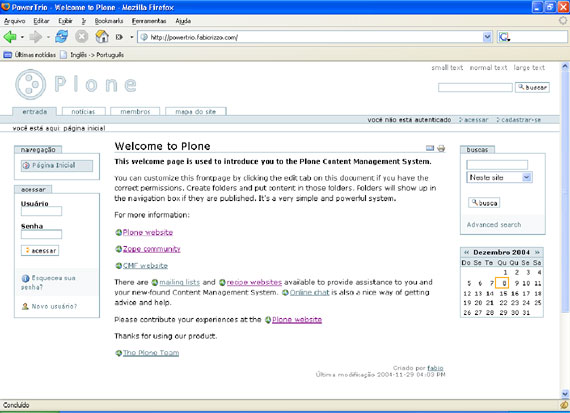This screenshot has height=413, width=570.
Task: Open the recipe websites link
Action: pos(254,282)
